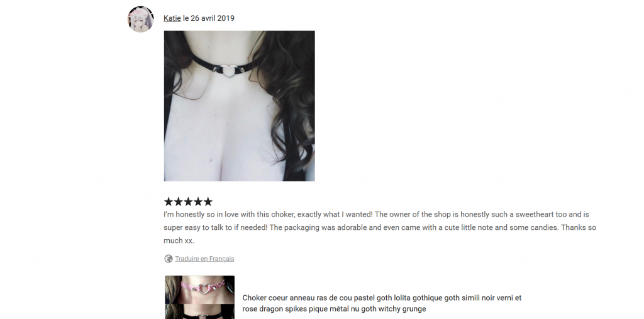The image size is (644, 319).
Task: Click review line starting super easy to talk
Action: tap(380, 227)
